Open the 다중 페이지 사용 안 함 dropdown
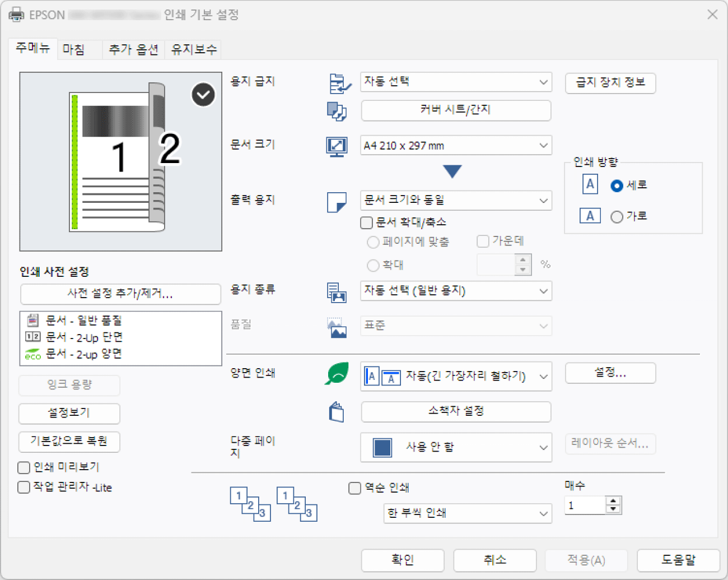Viewport: 728px width, 580px height. pyautogui.click(x=456, y=447)
